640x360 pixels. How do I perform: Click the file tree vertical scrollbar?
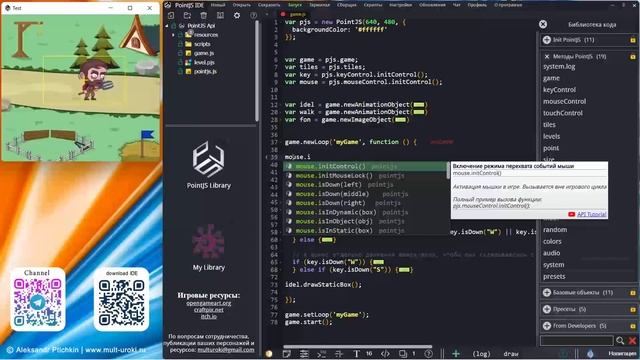257,70
